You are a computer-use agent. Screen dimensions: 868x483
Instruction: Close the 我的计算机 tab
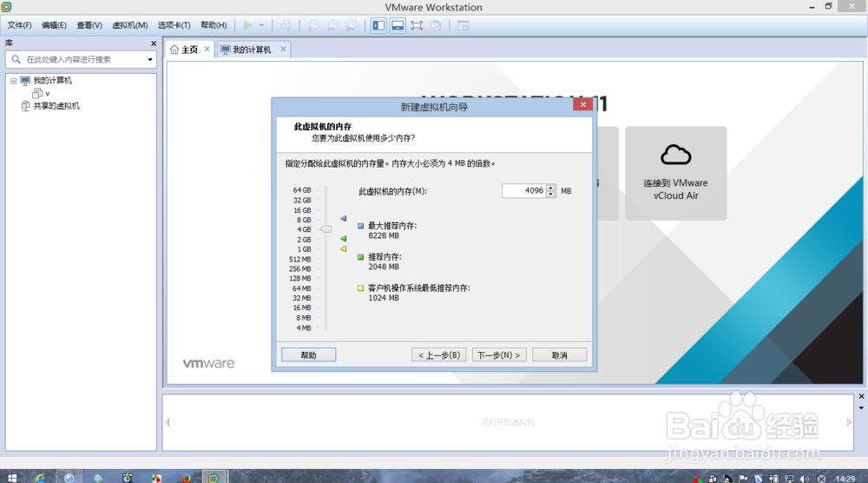(284, 49)
